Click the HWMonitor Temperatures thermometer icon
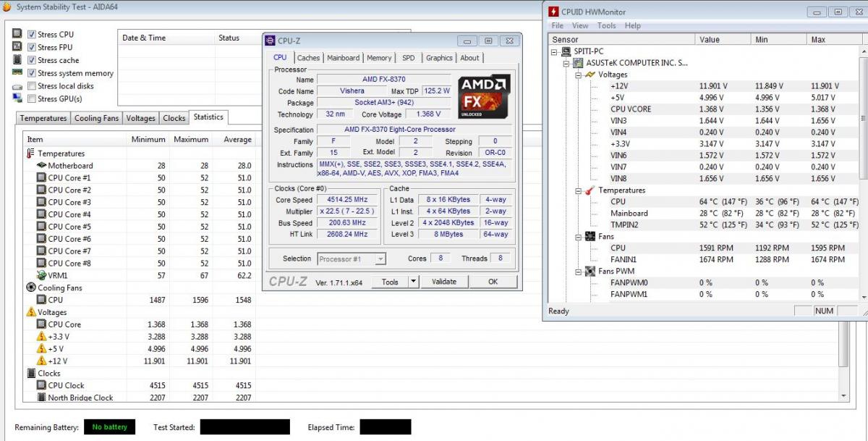This screenshot has height=441, width=868. click(x=590, y=190)
